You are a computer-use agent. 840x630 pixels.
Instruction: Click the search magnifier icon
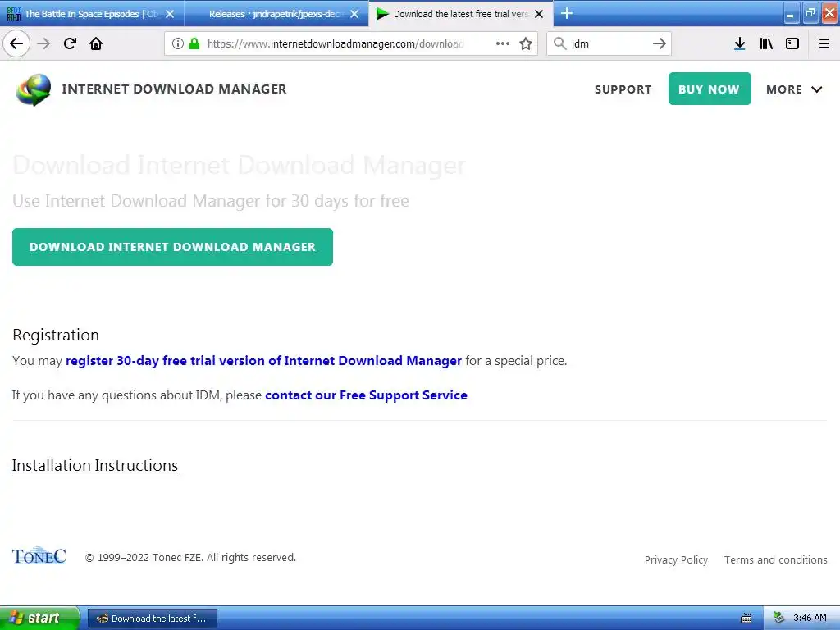coord(559,43)
